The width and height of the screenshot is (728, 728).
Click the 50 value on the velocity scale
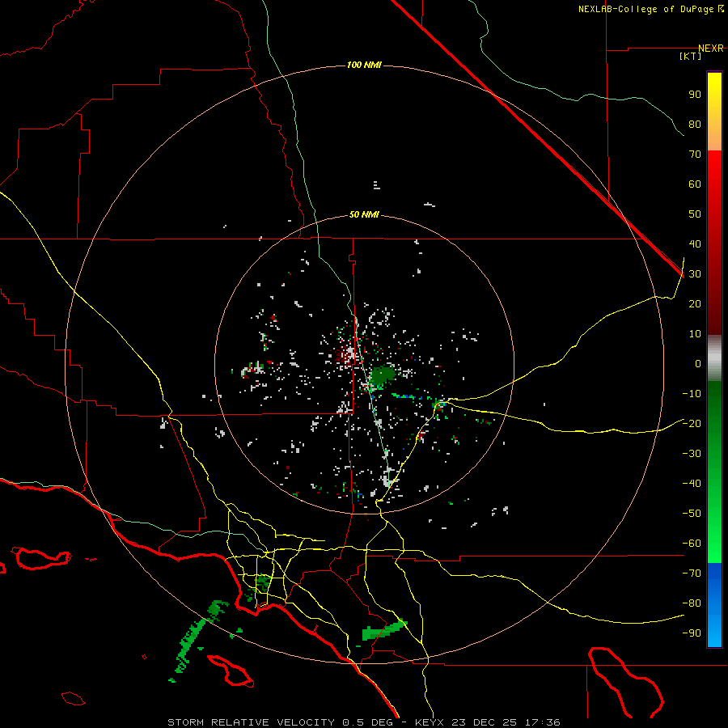point(695,214)
